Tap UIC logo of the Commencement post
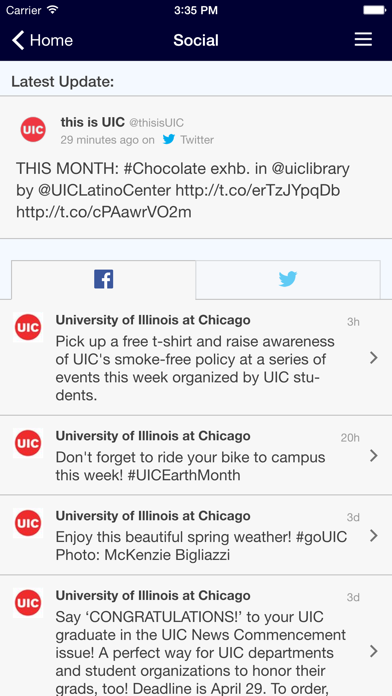Viewport: 392px width, 696px height. [x=28, y=603]
